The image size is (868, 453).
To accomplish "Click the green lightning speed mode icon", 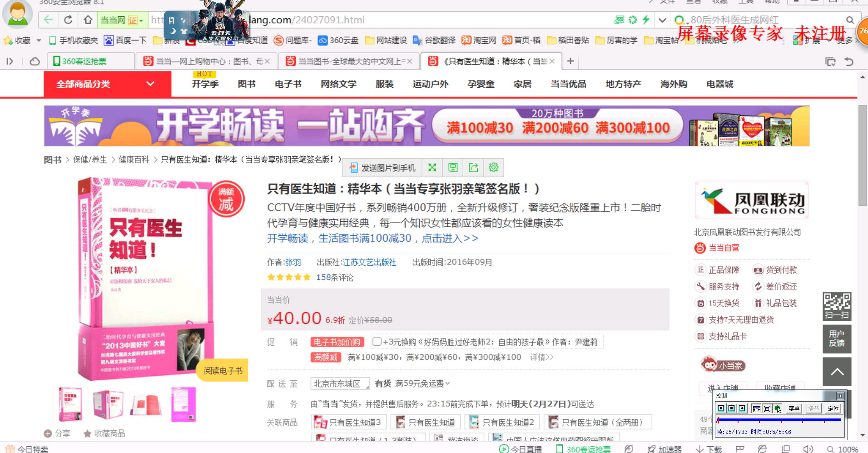I will coord(646,20).
